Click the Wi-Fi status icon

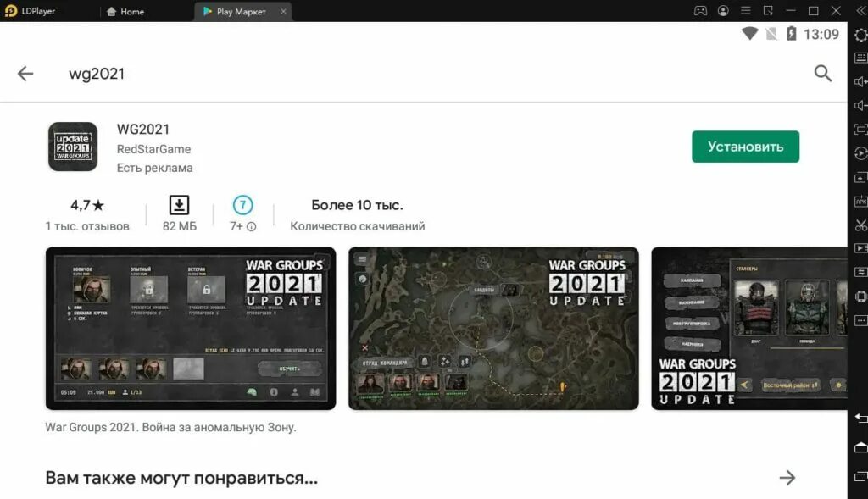pos(749,34)
